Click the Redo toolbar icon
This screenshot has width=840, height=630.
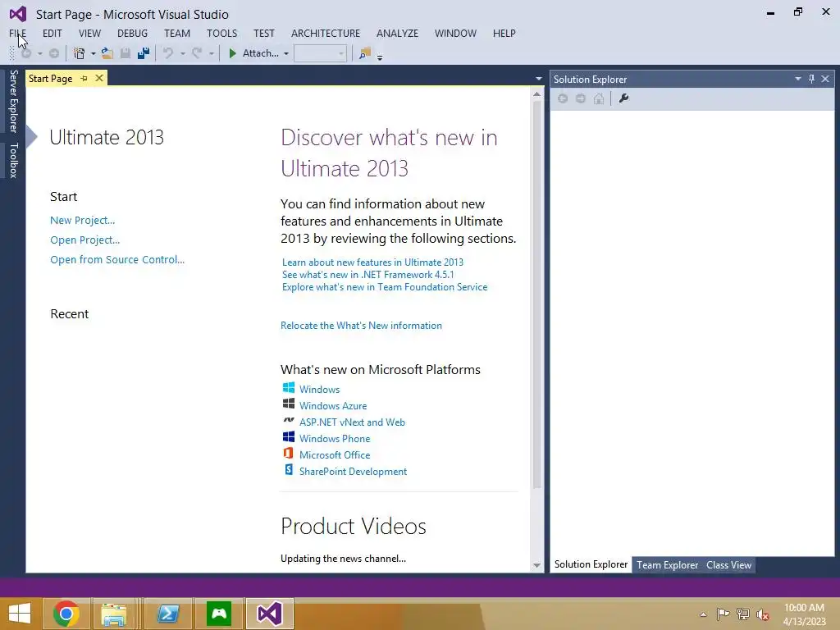pos(197,53)
